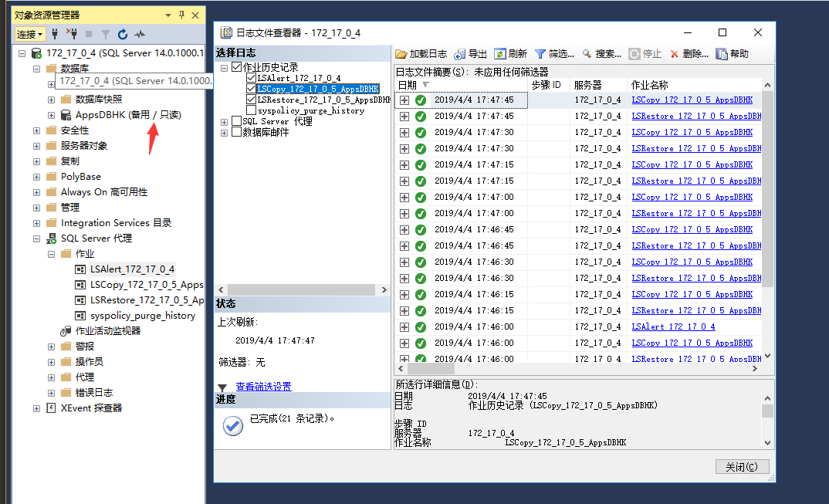This screenshot has height=504, width=829.
Task: Click the Connect server icon in Object Explorer
Action: 56,34
